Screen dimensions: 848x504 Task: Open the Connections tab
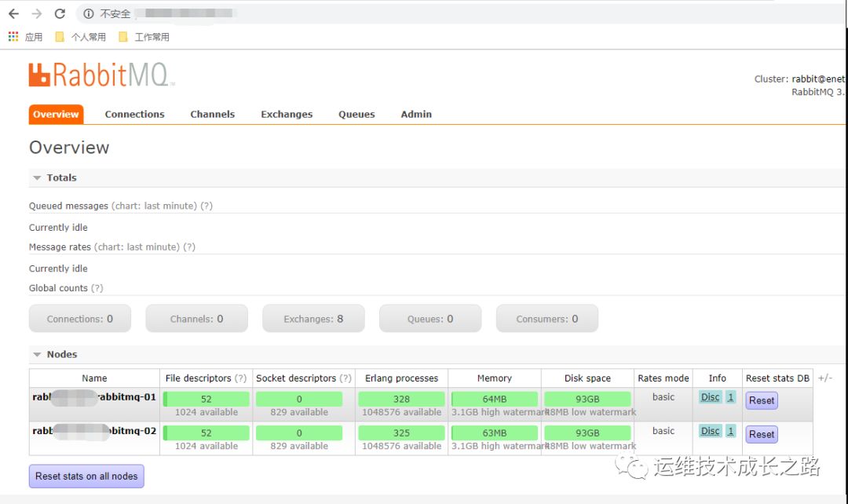135,114
